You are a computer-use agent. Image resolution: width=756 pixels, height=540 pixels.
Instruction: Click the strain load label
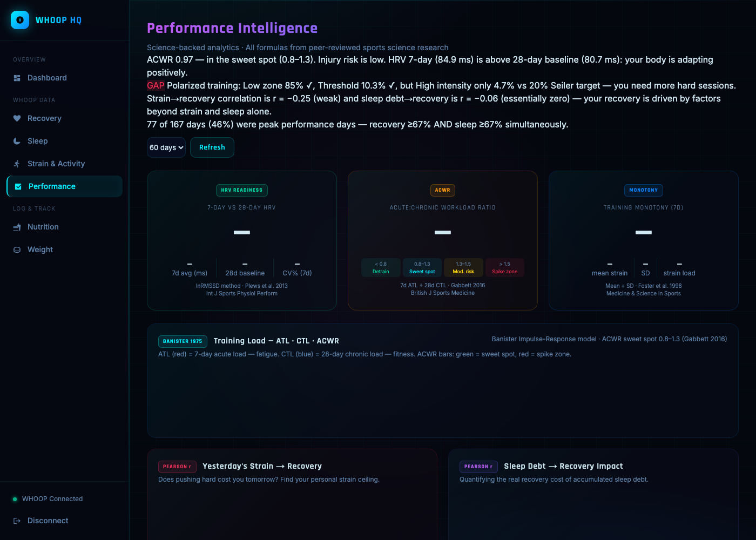[x=679, y=273]
